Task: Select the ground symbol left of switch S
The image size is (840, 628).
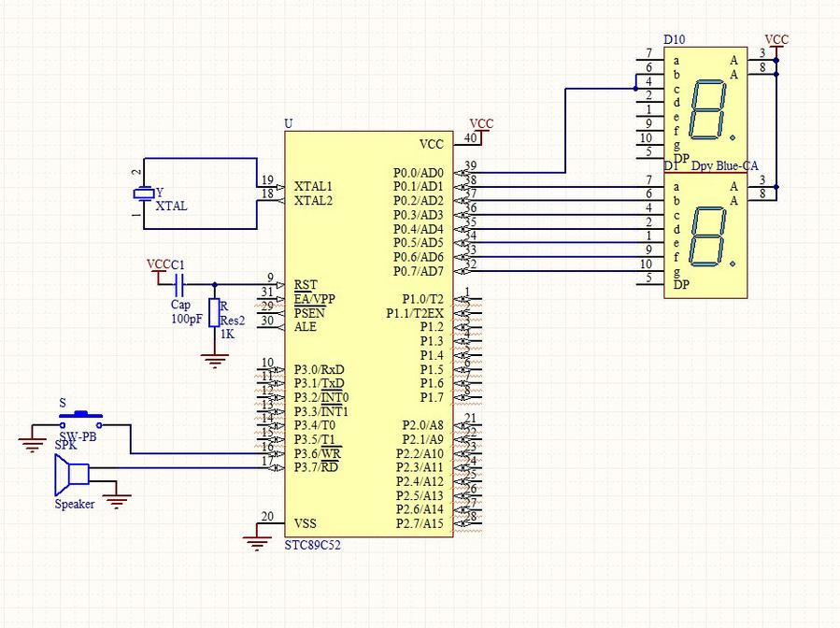Action: (x=32, y=444)
